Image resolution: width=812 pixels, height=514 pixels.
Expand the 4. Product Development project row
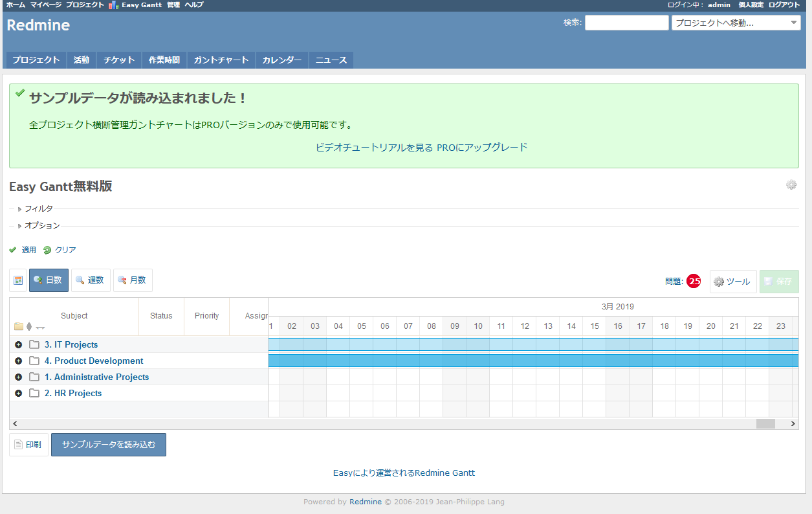point(18,361)
